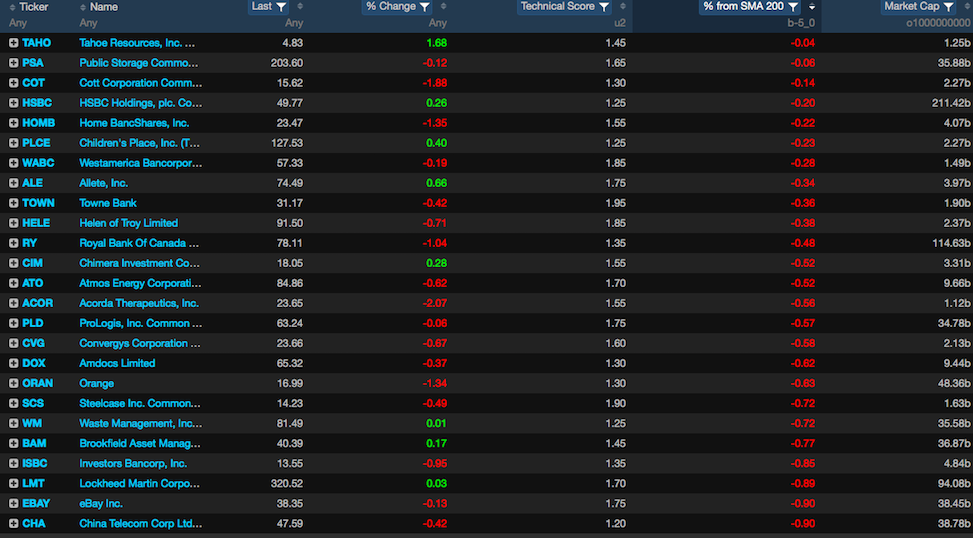The width and height of the screenshot is (973, 538).
Task: Click plus icon on EBAY row
Action: (13, 503)
